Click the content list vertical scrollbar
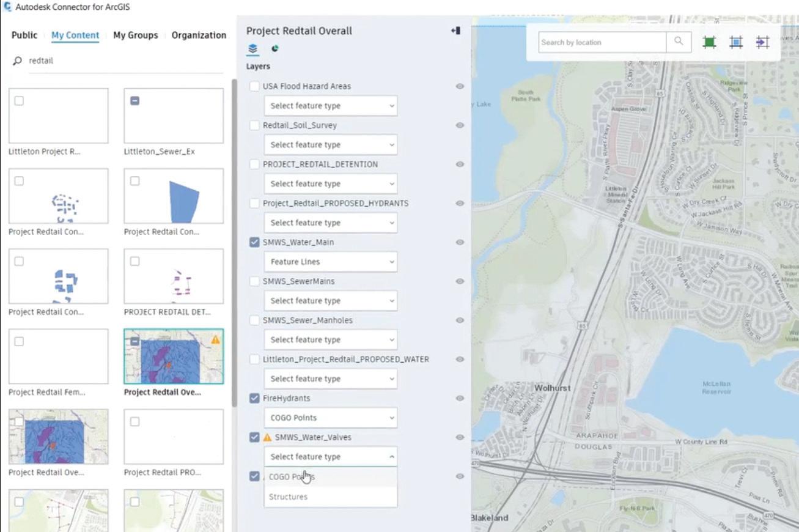799x532 pixels. pos(234,243)
